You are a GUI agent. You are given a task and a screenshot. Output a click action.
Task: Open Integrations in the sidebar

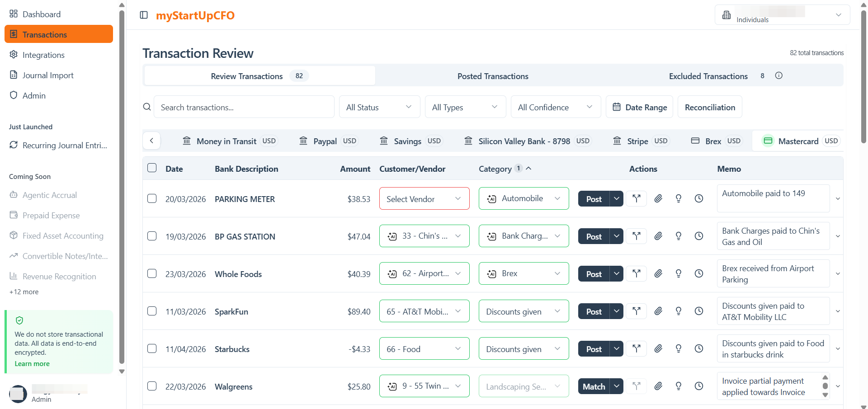(59, 55)
